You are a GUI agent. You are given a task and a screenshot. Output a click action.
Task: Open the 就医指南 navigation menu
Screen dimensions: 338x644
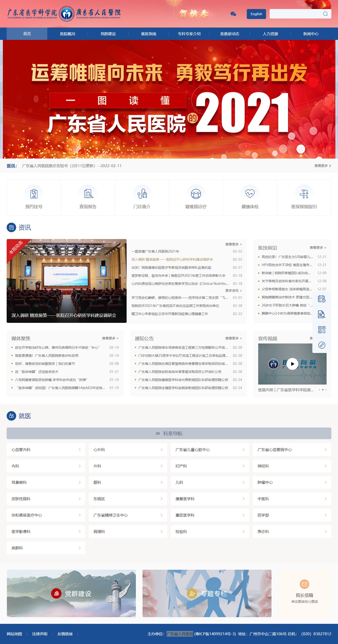149,34
